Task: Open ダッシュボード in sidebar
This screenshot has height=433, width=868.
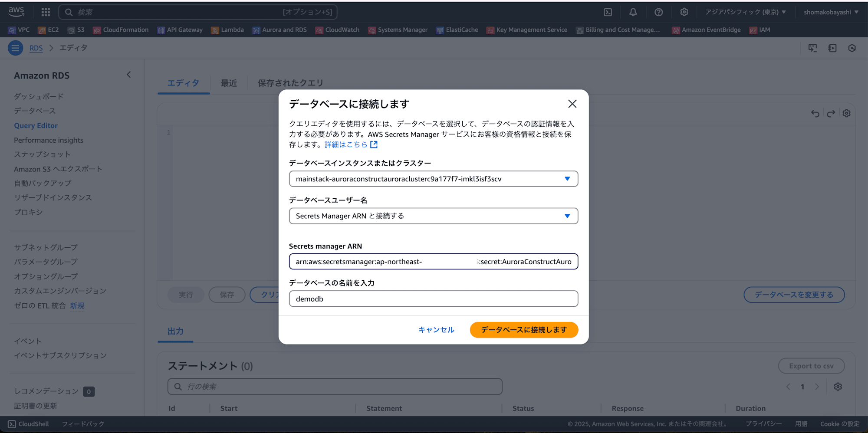Action: tap(39, 96)
